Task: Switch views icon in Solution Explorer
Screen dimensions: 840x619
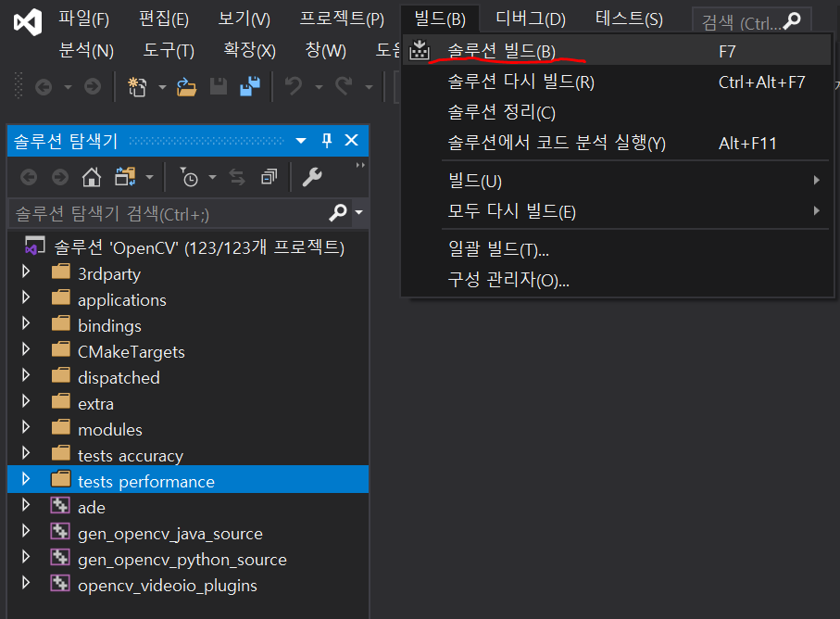Action: tap(125, 177)
